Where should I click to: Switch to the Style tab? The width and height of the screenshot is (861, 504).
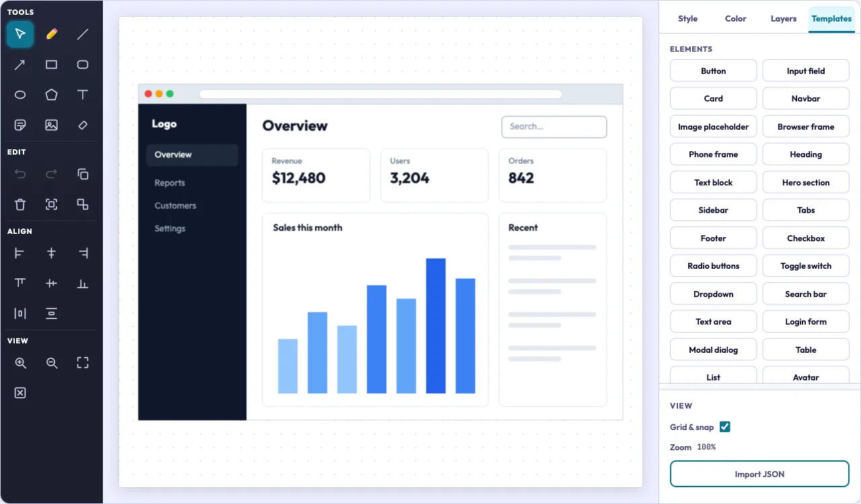687,19
